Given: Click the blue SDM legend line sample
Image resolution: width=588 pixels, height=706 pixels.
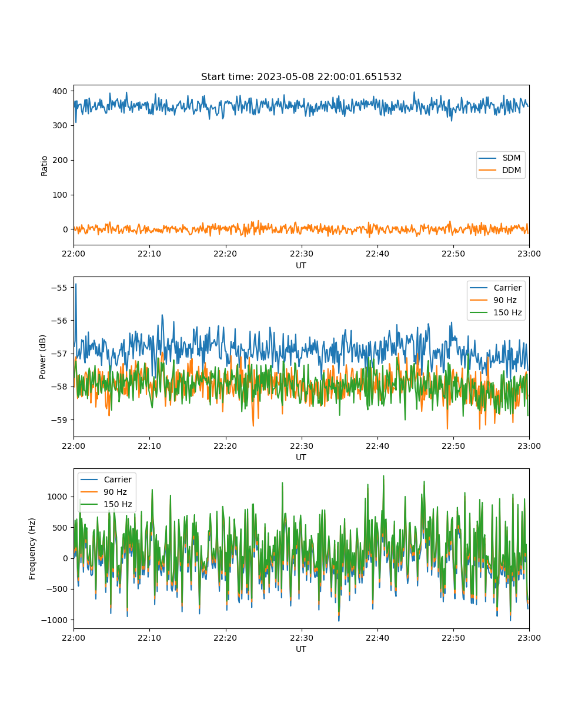Looking at the screenshot, I should pyautogui.click(x=488, y=158).
